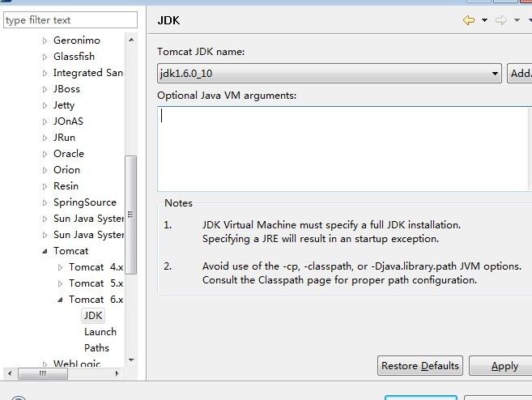Collapse the Tomcat tree node
This screenshot has height=400, width=532.
[x=45, y=251]
